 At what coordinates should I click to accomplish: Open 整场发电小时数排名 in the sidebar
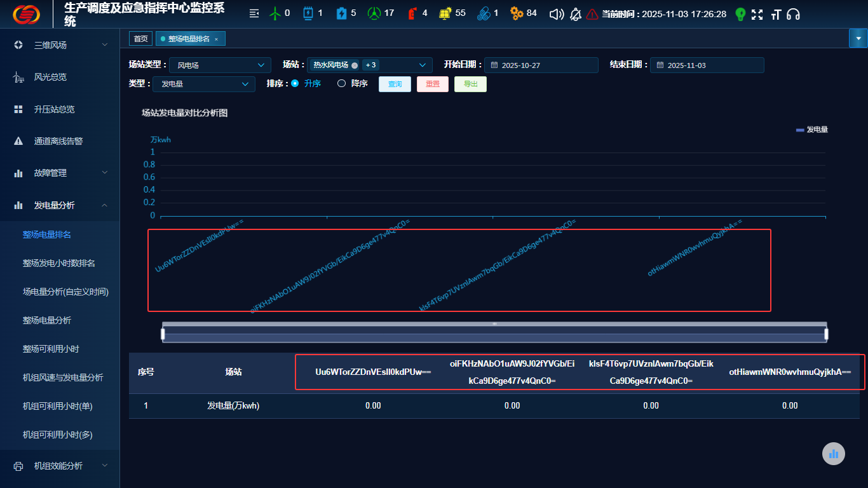(59, 263)
